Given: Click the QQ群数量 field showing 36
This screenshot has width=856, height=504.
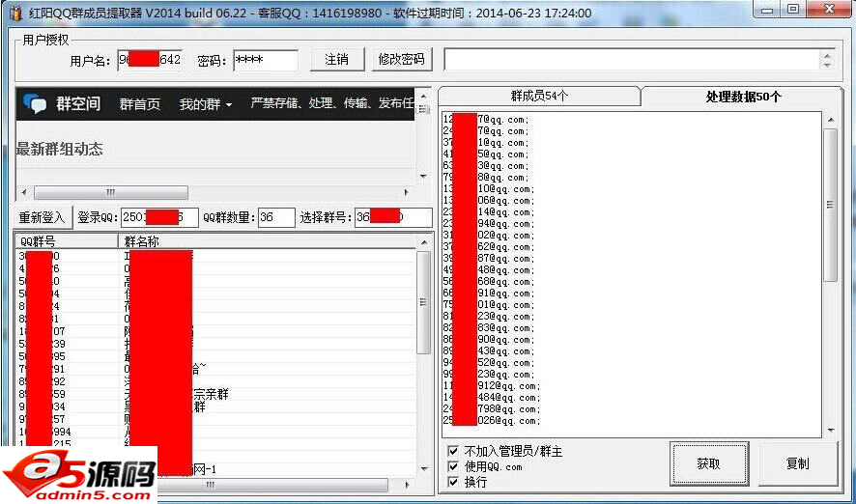Looking at the screenshot, I should point(276,217).
